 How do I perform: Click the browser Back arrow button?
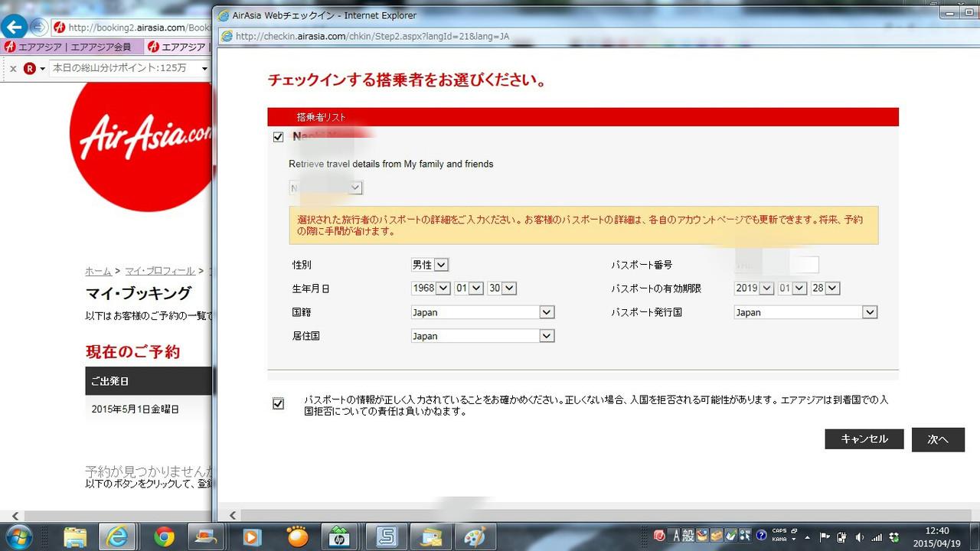click(x=15, y=27)
